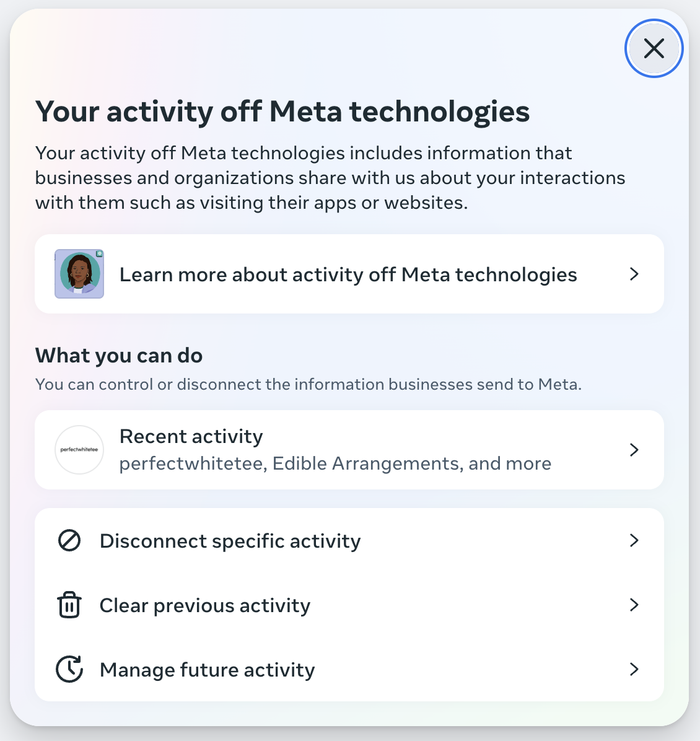Click the 'Your activity off Meta technologies' title

[282, 112]
